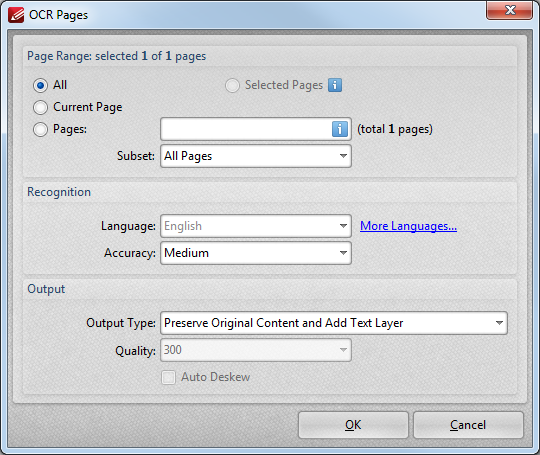Click the Subset dropdown arrow
Image resolution: width=540 pixels, height=455 pixels.
[343, 156]
